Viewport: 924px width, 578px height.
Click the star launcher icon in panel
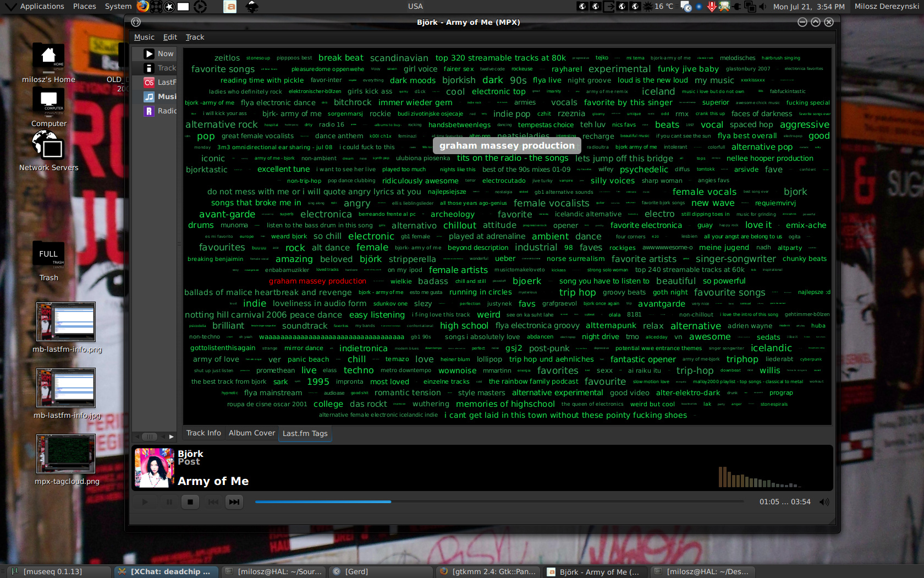(x=169, y=7)
